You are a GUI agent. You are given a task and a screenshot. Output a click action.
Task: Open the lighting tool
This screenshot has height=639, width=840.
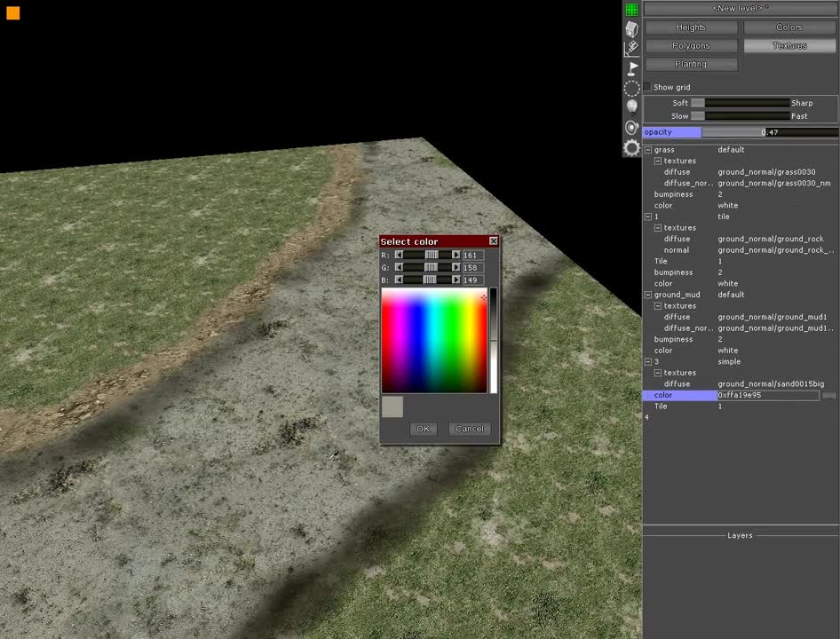pyautogui.click(x=631, y=106)
